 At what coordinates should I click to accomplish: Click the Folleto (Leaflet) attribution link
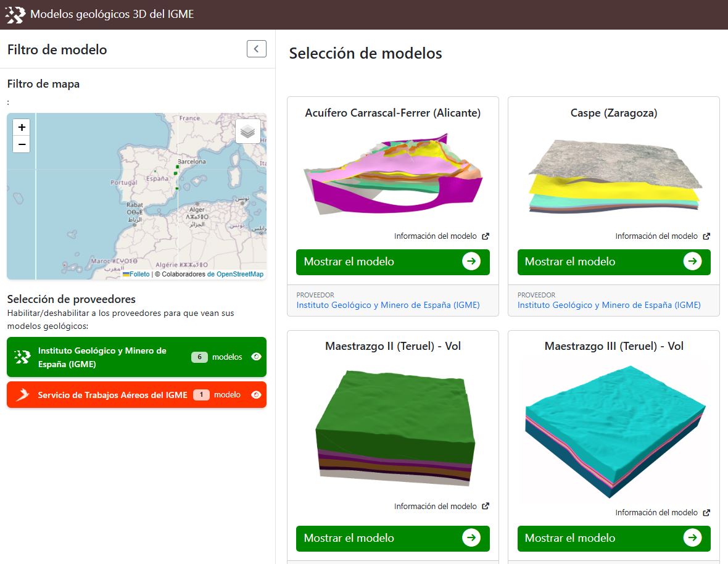tap(139, 274)
